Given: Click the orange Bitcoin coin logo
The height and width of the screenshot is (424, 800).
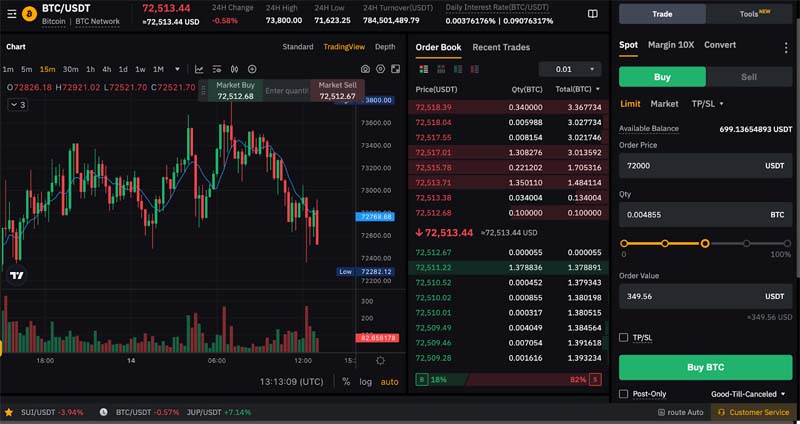Looking at the screenshot, I should [x=30, y=14].
